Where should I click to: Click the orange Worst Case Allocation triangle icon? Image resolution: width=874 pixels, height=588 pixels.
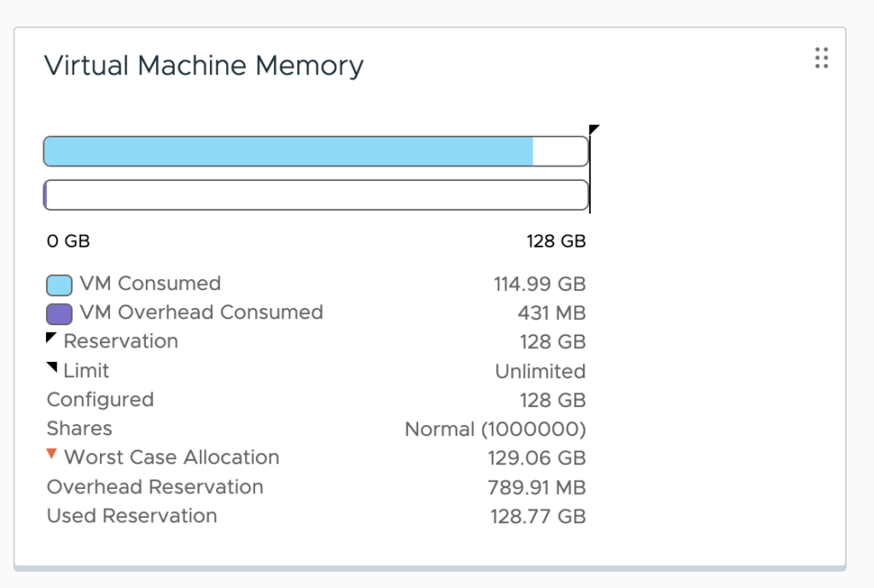[x=53, y=454]
